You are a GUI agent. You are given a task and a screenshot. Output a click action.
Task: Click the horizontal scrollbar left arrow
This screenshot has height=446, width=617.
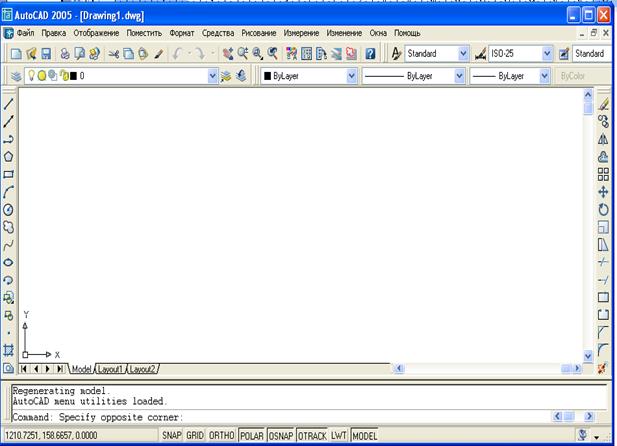[399, 368]
